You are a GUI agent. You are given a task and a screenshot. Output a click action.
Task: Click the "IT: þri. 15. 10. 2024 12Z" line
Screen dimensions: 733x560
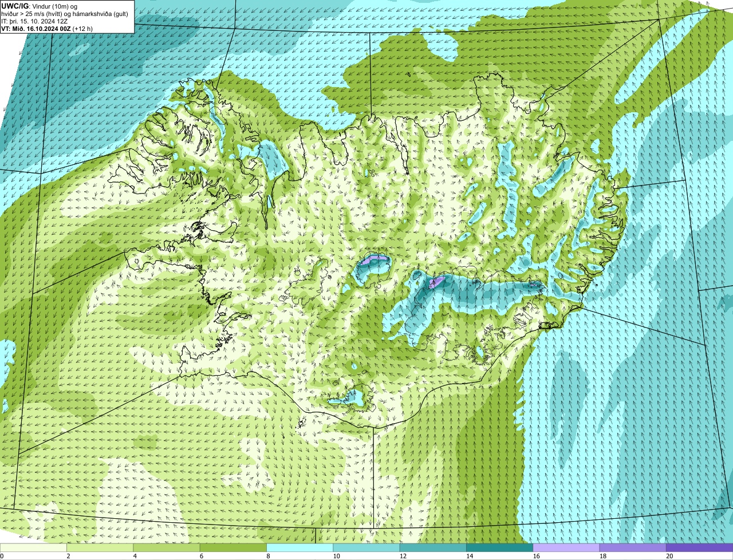coord(34,21)
